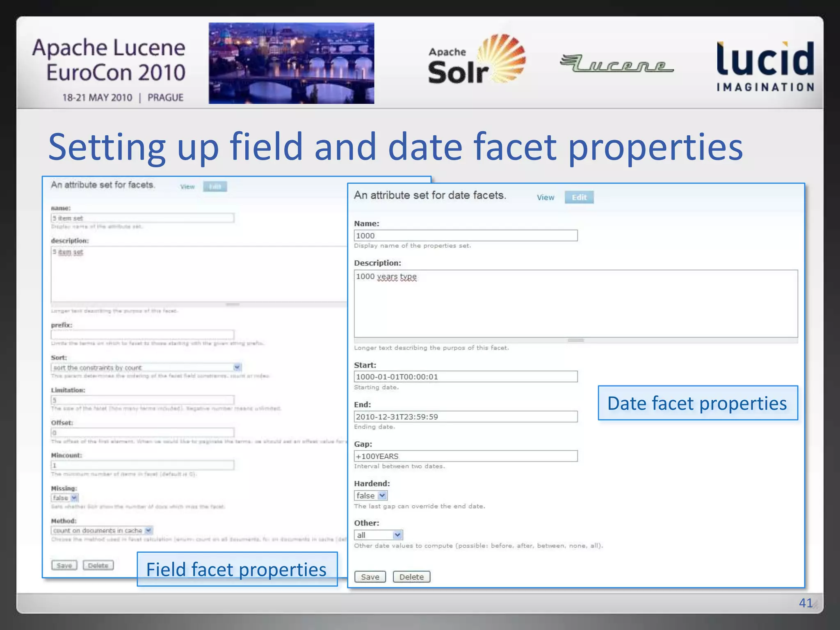Click the 'Display name of the properties set.' hint
Viewport: 840px width, 630px height.
(412, 246)
